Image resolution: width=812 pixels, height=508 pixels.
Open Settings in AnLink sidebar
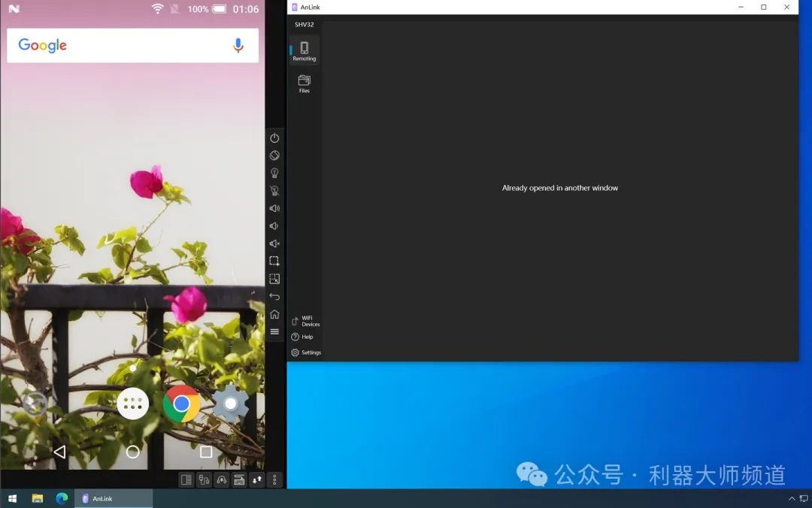(306, 352)
